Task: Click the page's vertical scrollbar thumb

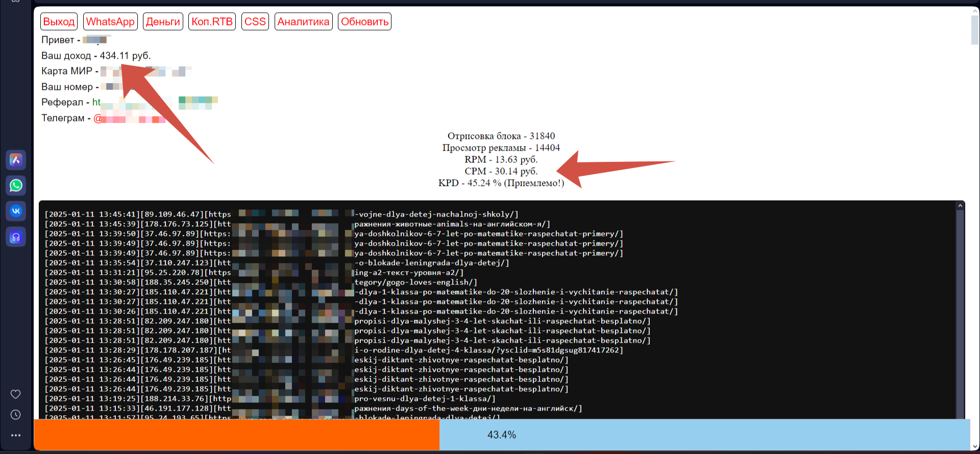Action: pos(975,30)
